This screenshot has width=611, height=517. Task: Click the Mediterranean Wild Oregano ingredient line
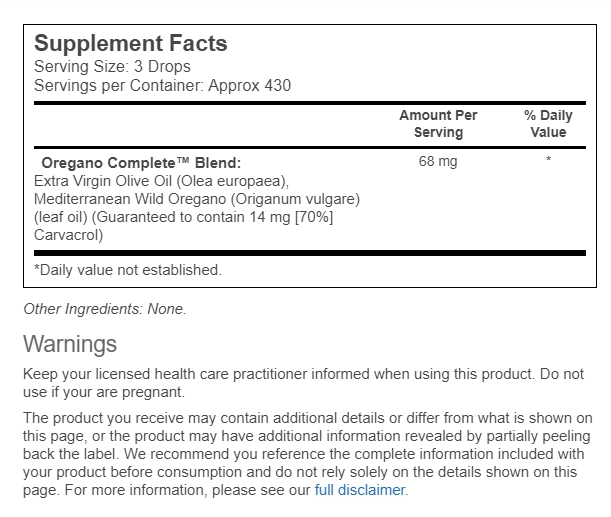coord(196,198)
